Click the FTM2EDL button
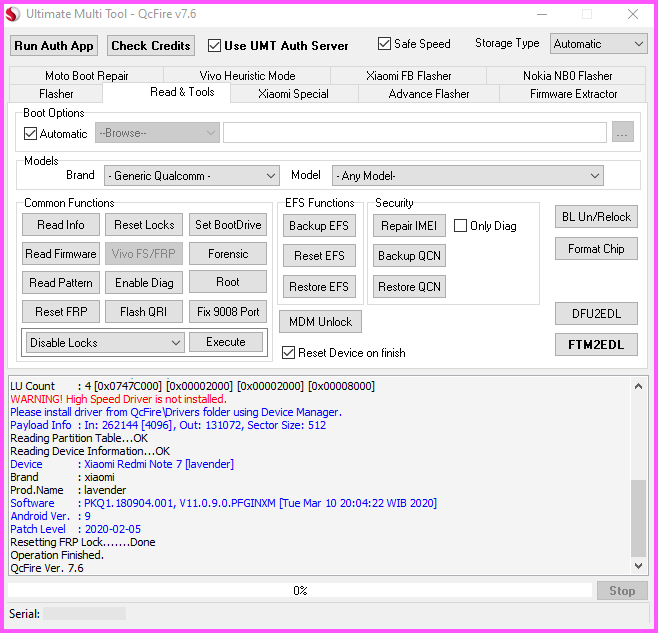658x633 pixels. pos(596,345)
